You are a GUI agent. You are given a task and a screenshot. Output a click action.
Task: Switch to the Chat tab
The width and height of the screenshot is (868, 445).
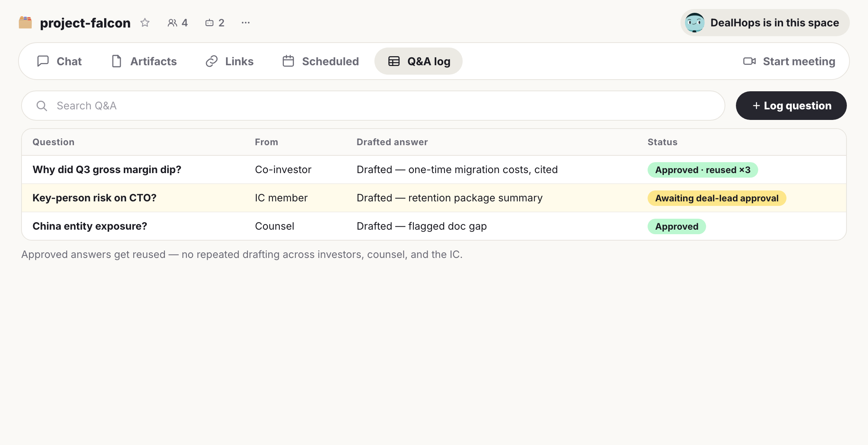(59, 61)
